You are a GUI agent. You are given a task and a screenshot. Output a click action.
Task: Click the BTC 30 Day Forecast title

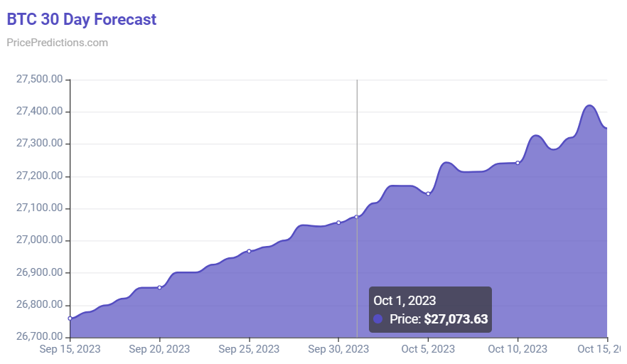tap(82, 19)
